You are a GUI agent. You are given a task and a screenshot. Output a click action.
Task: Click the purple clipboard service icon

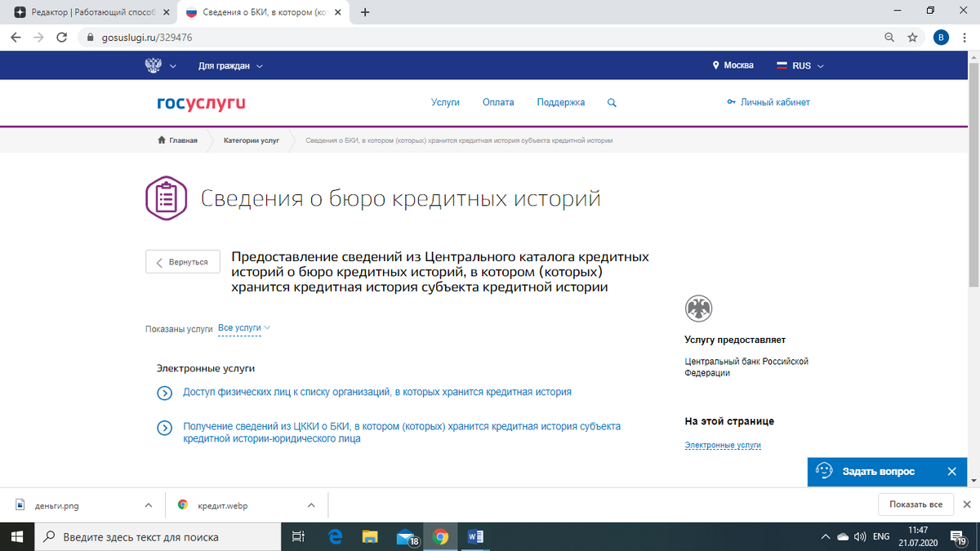coord(166,198)
